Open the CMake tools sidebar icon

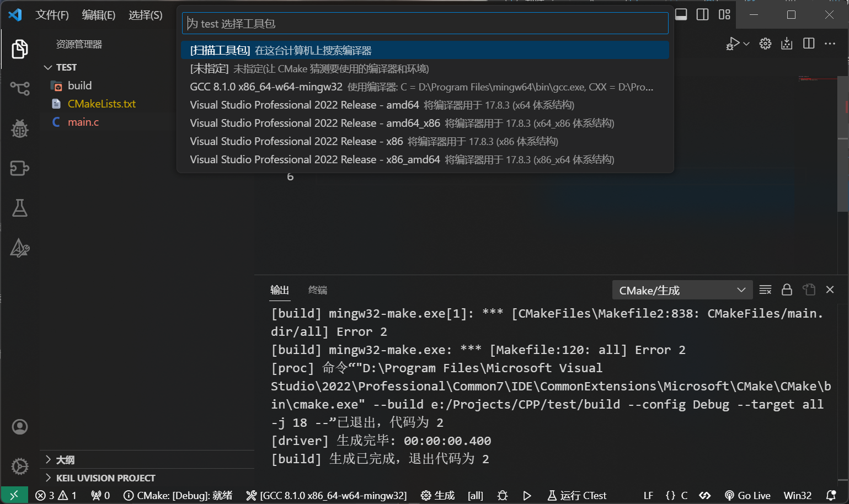pyautogui.click(x=20, y=248)
